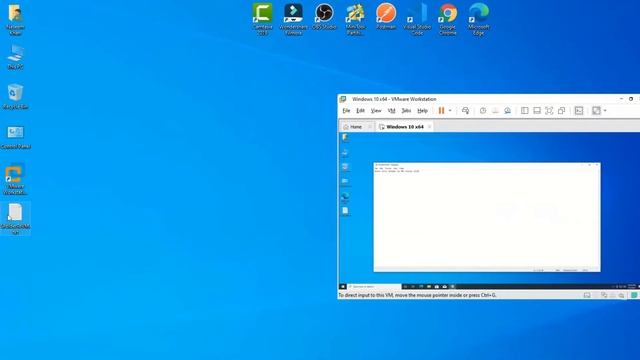Click the stretch guest display toolbar icon
This screenshot has height=360, width=640.
[x=596, y=111]
